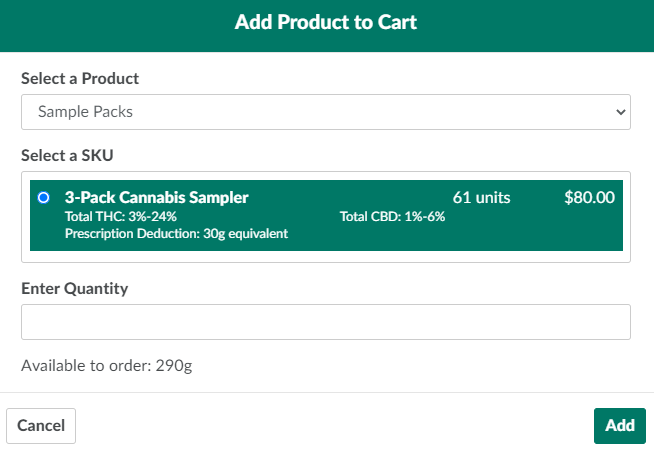654x454 pixels.
Task: Click the Available to order: 290g text
Action: 106,365
